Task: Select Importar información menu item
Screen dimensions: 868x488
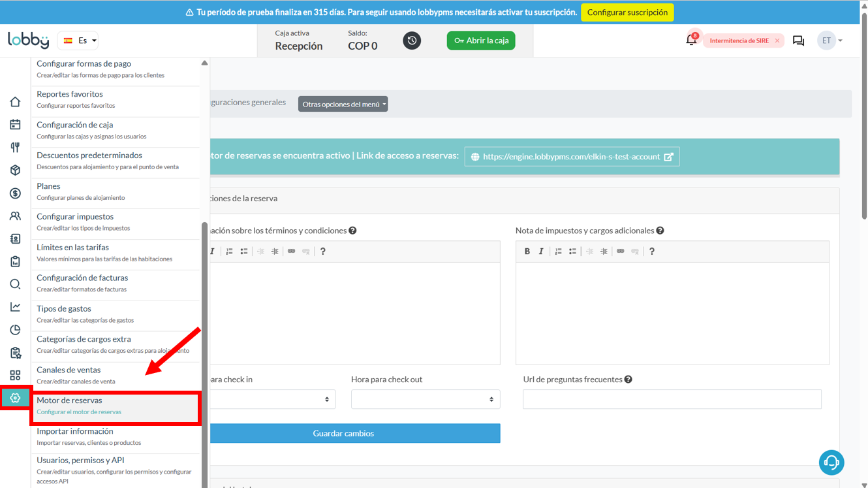Action: tap(116, 436)
